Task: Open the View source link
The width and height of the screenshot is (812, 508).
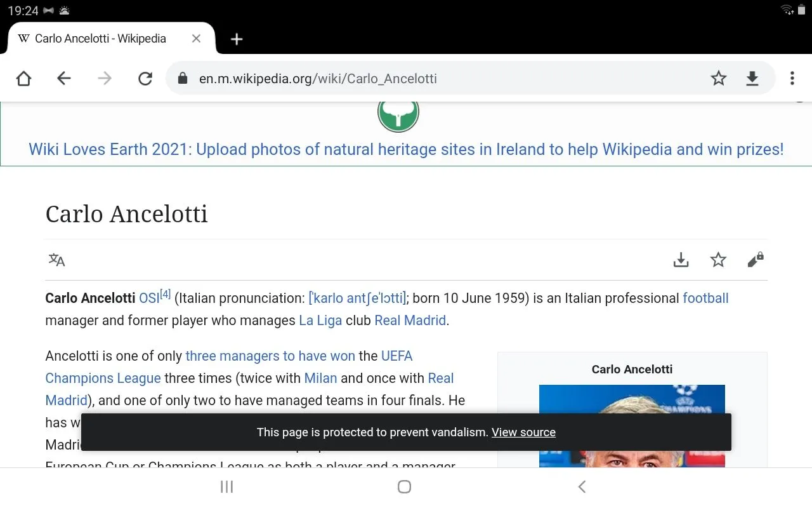Action: point(523,432)
